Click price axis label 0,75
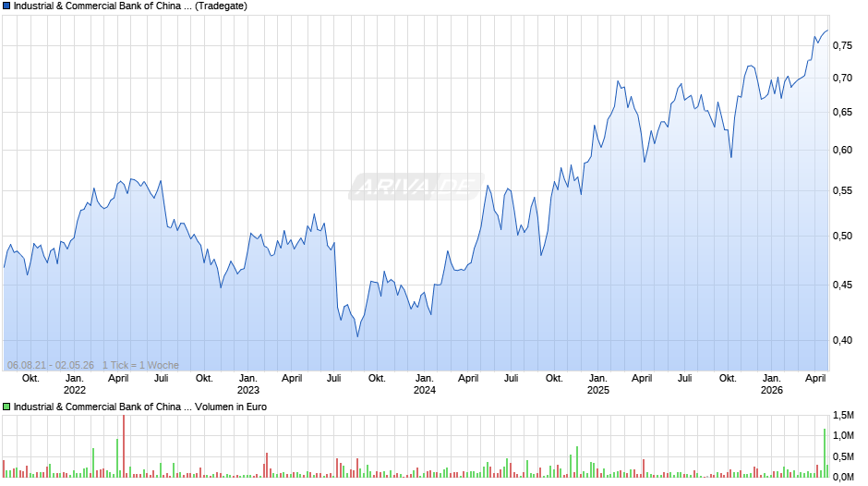868x486 pixels. [842, 45]
